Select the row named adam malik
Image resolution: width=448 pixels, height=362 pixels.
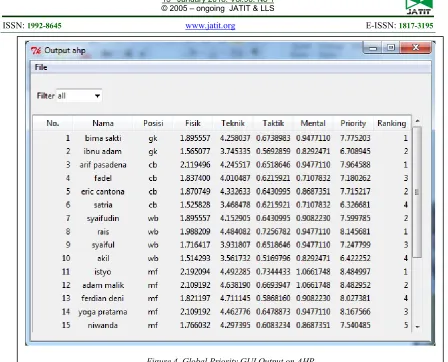pos(222,285)
